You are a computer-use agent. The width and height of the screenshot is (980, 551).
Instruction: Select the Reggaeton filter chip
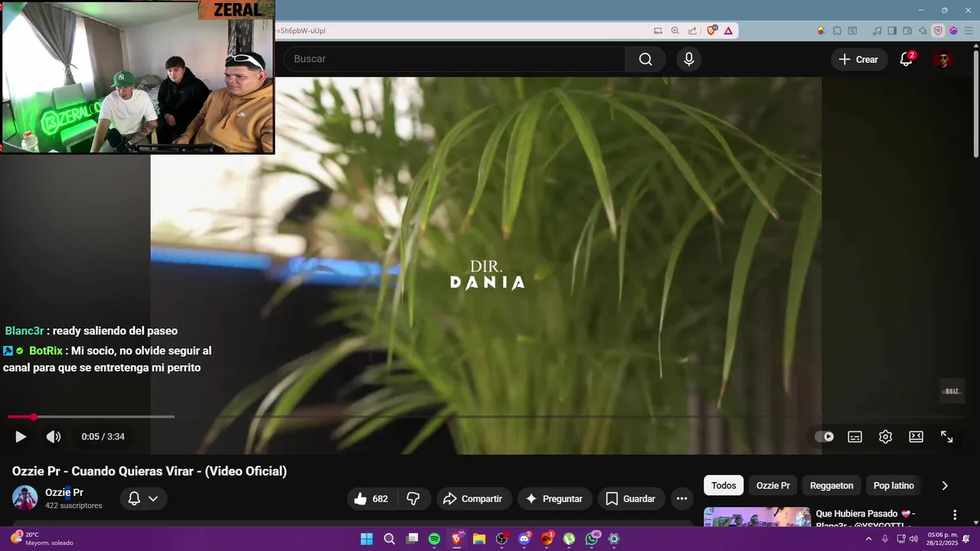click(x=831, y=485)
